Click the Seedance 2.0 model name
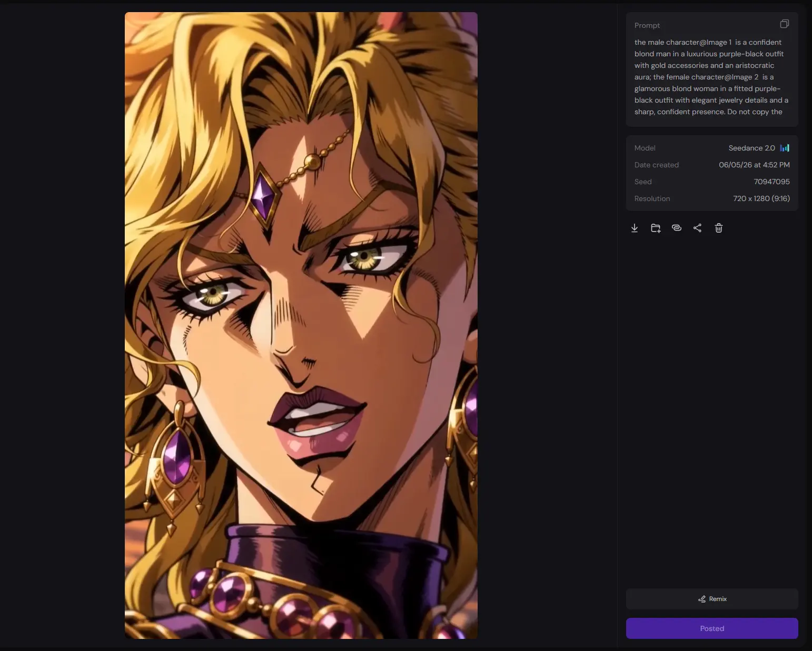Viewport: 812px width, 651px height. point(751,148)
